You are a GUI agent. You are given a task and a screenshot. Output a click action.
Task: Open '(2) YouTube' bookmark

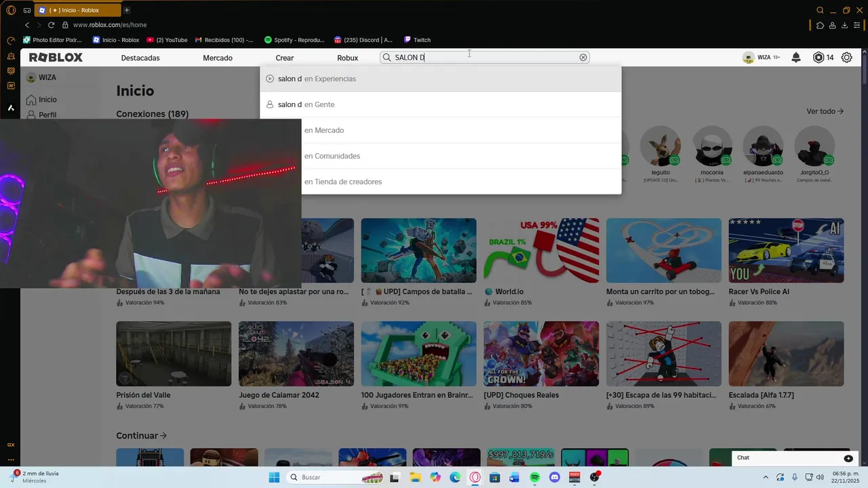167,40
